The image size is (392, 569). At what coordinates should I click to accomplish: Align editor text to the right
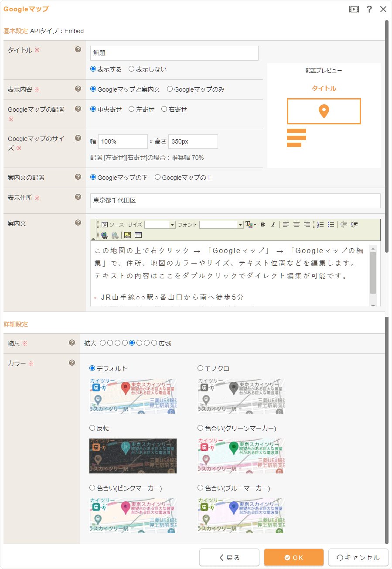click(307, 225)
